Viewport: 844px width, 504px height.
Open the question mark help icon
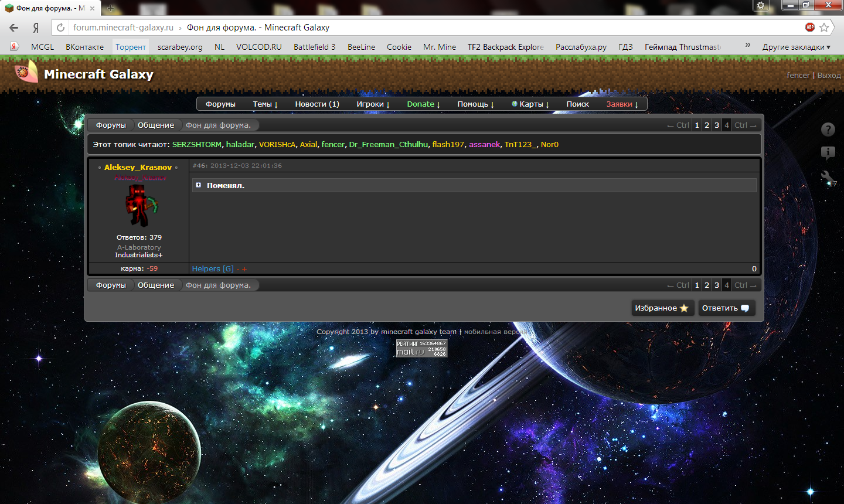[828, 130]
